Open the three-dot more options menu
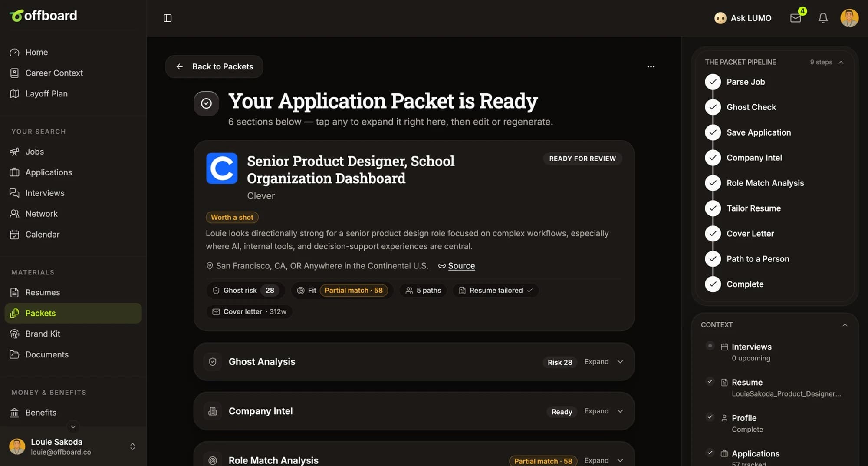The height and width of the screenshot is (466, 868). click(651, 66)
